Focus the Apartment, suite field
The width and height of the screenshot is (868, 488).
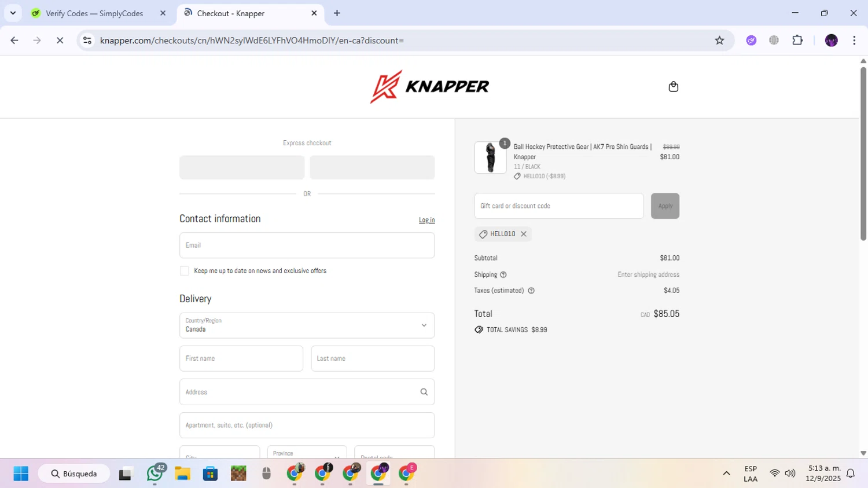[307, 425]
